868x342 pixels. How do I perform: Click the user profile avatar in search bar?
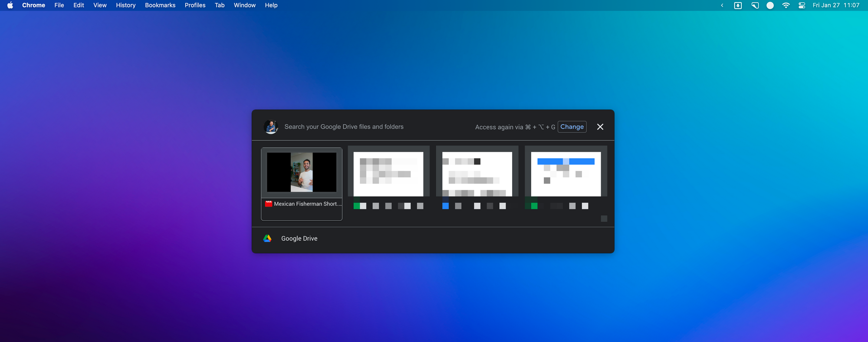point(271,127)
